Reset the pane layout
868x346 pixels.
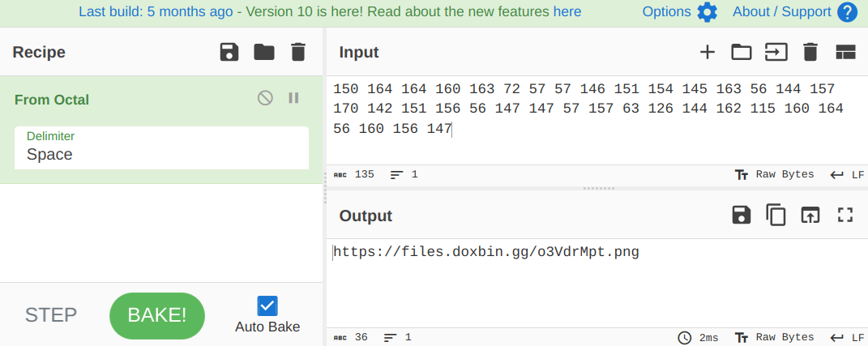845,52
